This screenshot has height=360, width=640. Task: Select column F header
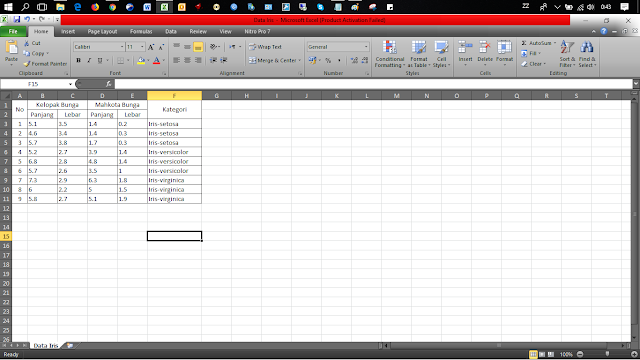(174, 96)
